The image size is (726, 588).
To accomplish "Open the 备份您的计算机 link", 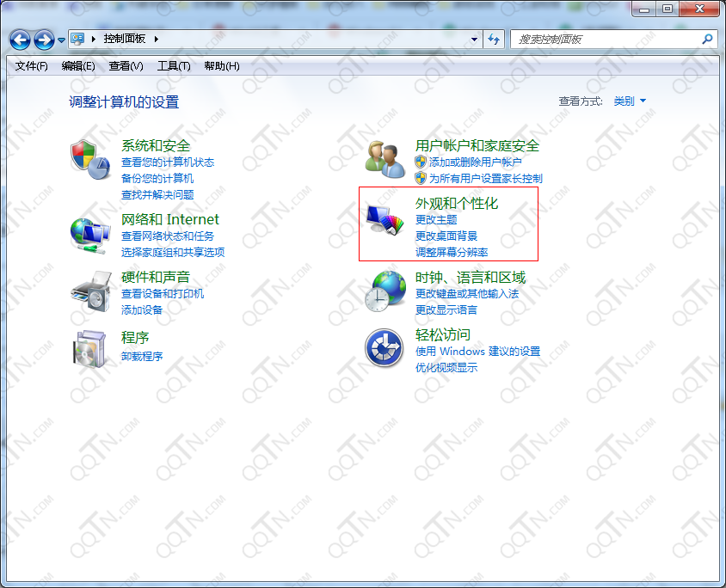I will point(157,178).
